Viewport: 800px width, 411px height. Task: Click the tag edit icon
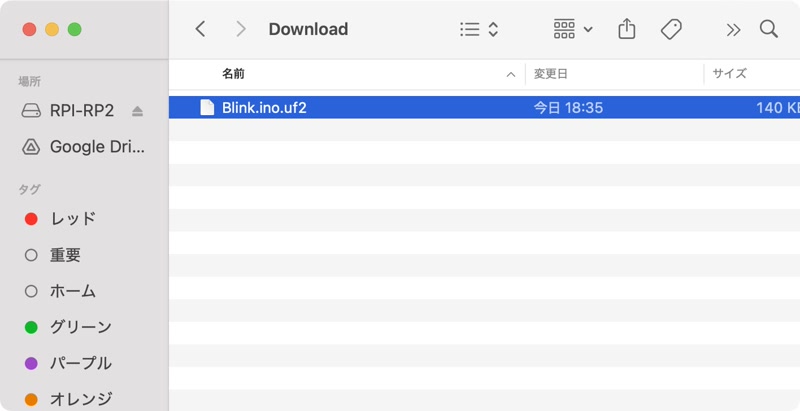pyautogui.click(x=672, y=29)
